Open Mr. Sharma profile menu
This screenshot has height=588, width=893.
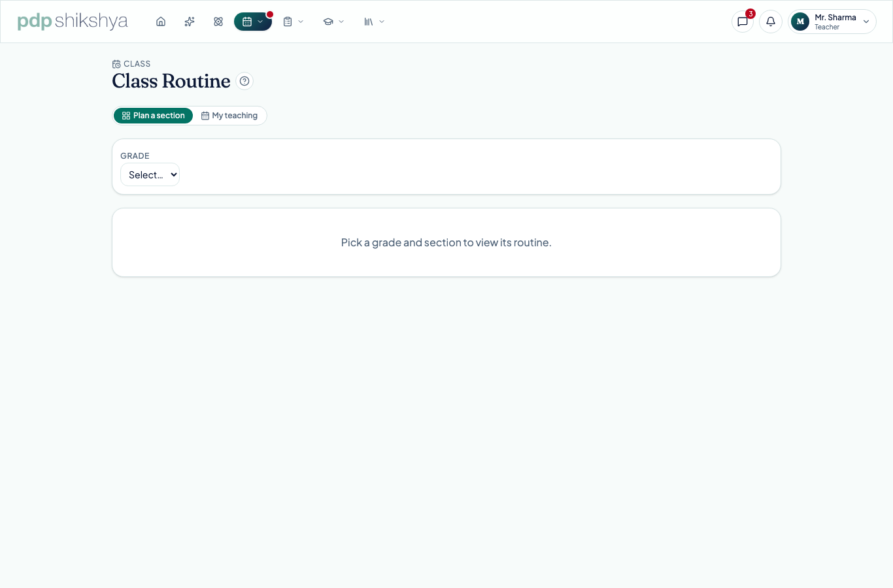[832, 22]
